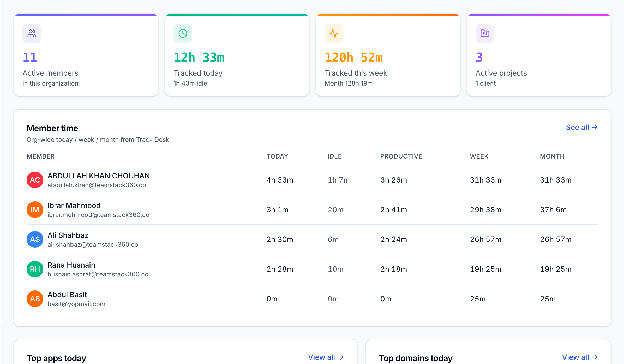This screenshot has width=624, height=364.
Task: Open the 12h 33m Tracked today card
Action: point(237,55)
